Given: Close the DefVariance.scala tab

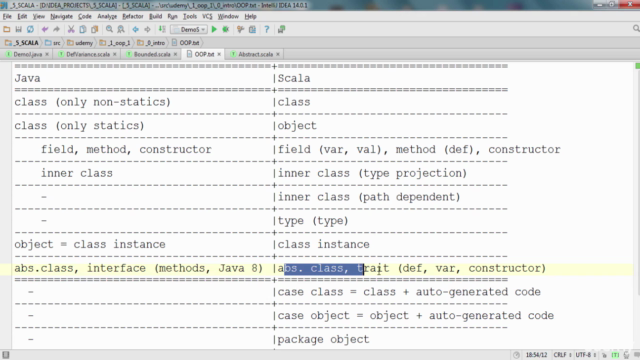Looking at the screenshot, I should [x=115, y=54].
